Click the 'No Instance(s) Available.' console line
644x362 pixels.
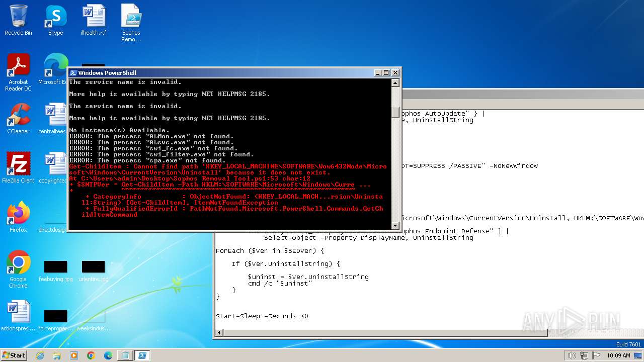coord(119,130)
